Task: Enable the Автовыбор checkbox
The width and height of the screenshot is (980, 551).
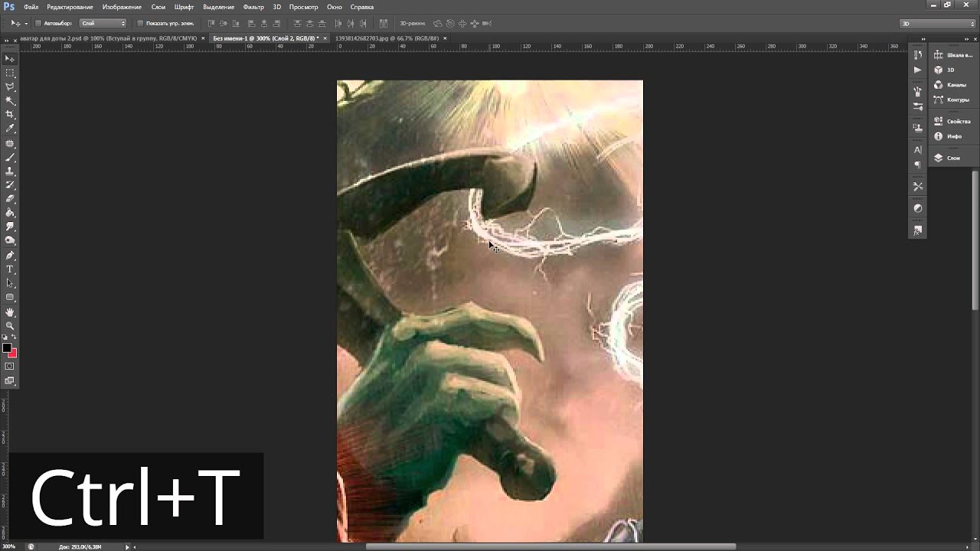Action: click(x=38, y=23)
